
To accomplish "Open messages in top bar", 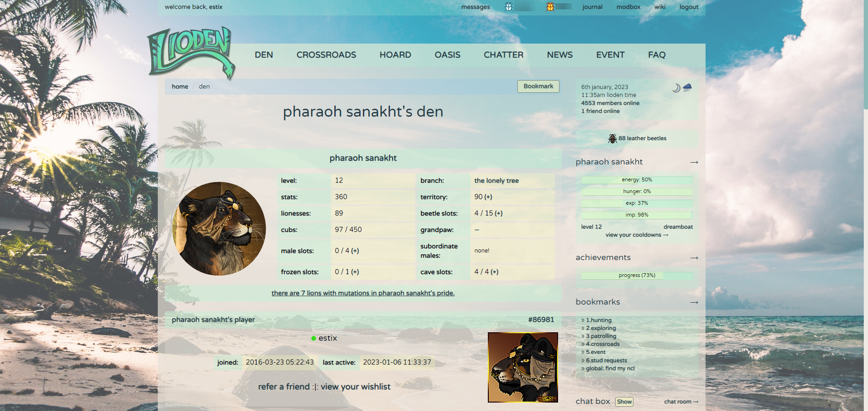I will [x=476, y=7].
